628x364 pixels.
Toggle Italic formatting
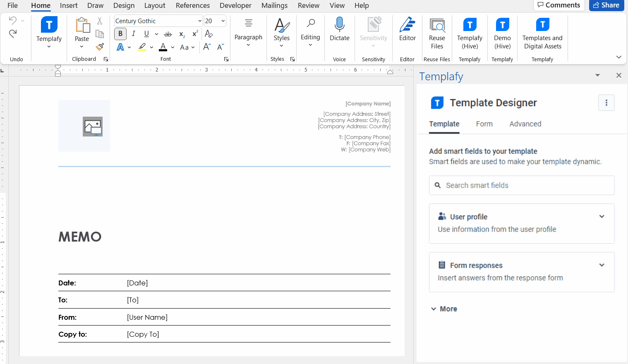click(134, 34)
